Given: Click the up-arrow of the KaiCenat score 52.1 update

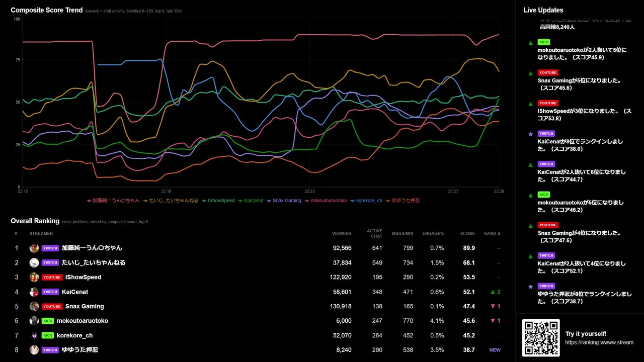Looking at the screenshot, I should 530,256.
